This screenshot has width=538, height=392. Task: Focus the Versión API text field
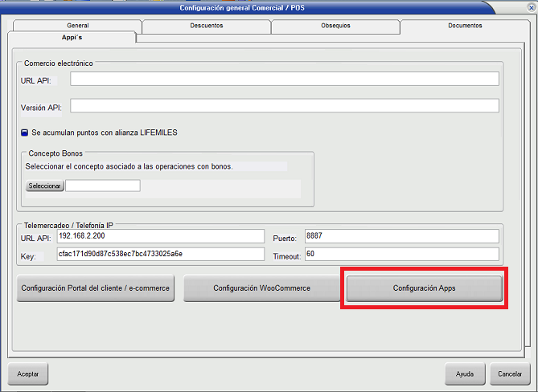point(284,106)
